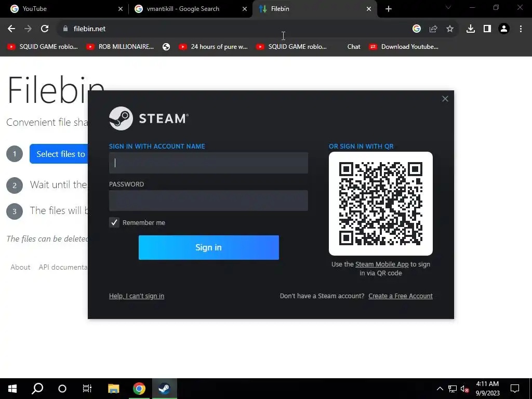532x399 pixels.
Task: Open the Windows notification center
Action: (515, 389)
